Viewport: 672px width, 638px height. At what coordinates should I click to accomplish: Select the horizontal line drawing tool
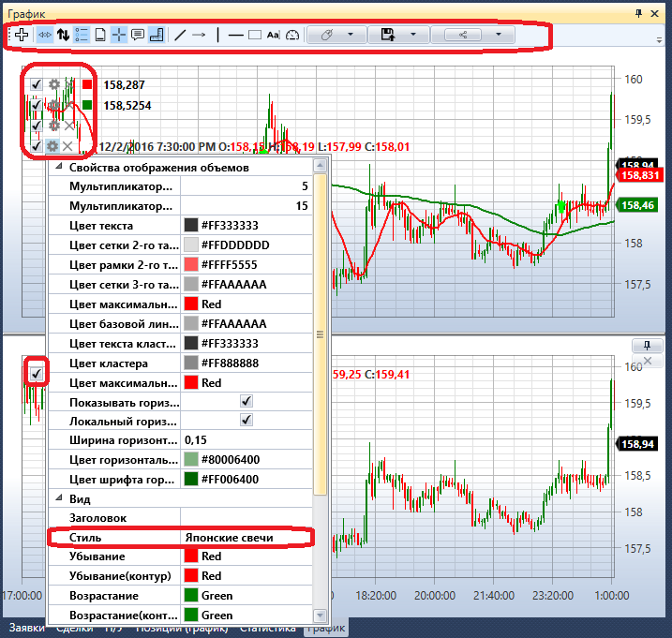[235, 35]
